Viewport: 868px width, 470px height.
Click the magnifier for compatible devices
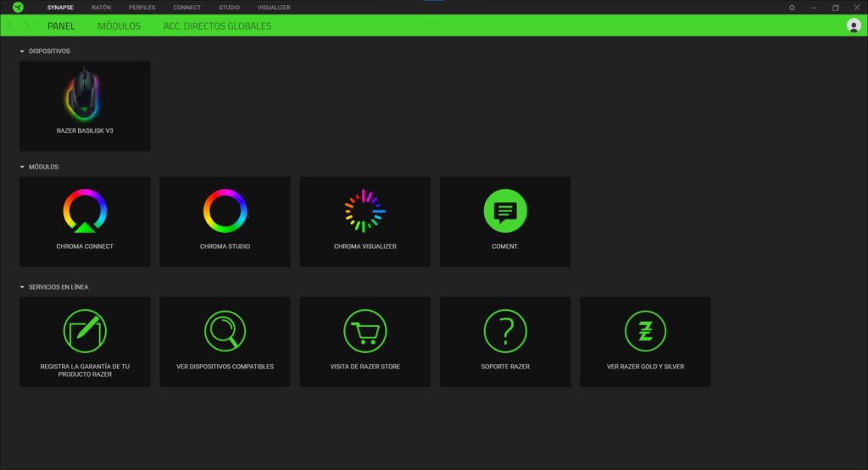225,331
